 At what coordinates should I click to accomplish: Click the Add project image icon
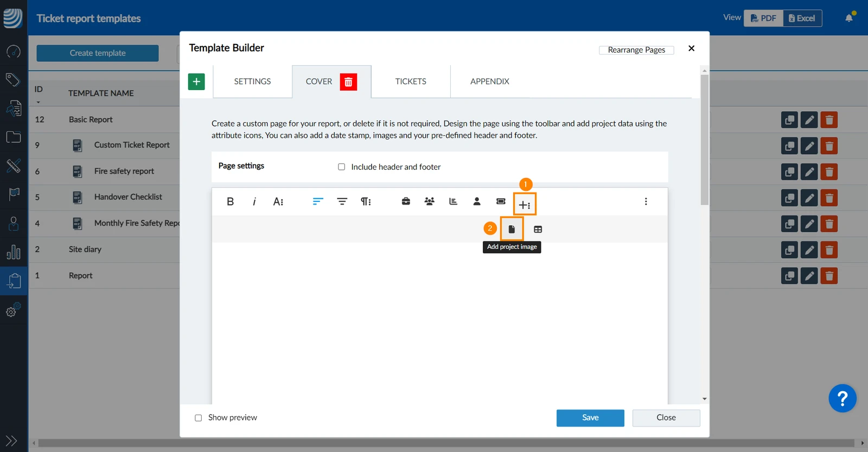tap(512, 229)
